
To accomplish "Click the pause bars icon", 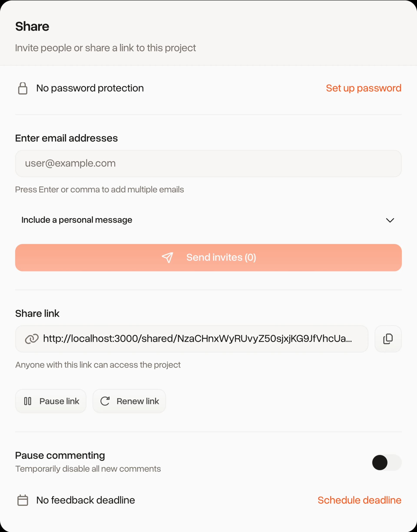I will (x=28, y=401).
